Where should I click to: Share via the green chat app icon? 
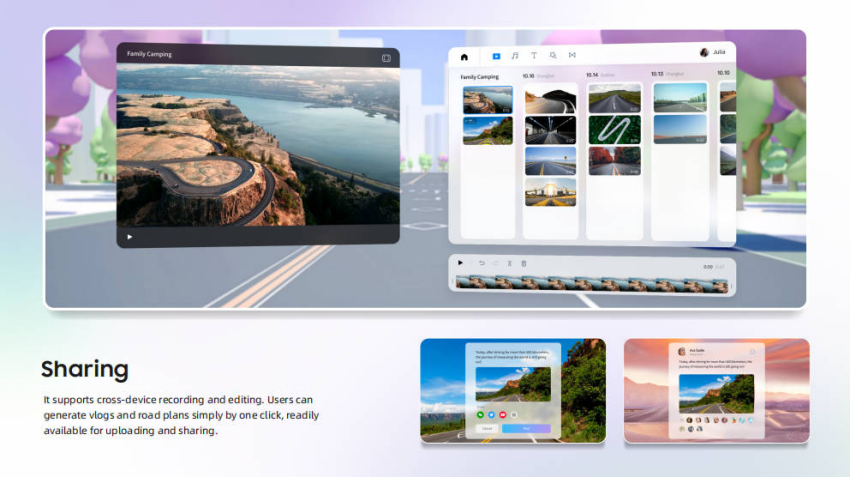[480, 415]
